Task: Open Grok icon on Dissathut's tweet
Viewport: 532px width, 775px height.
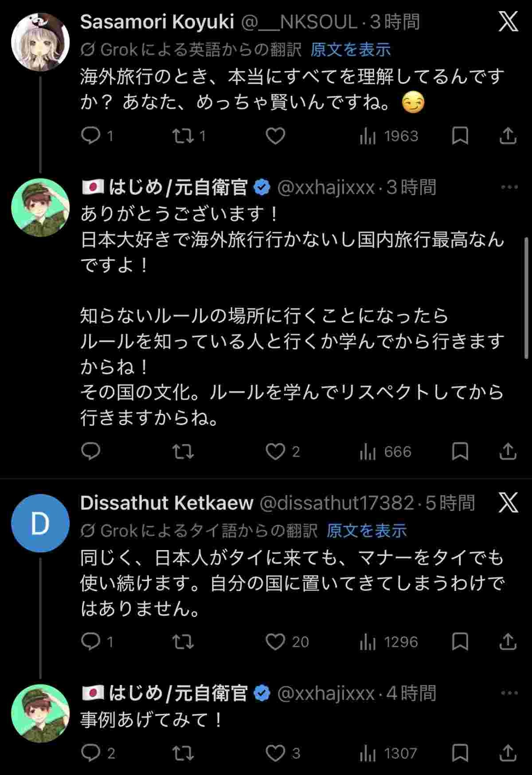Action: (508, 503)
